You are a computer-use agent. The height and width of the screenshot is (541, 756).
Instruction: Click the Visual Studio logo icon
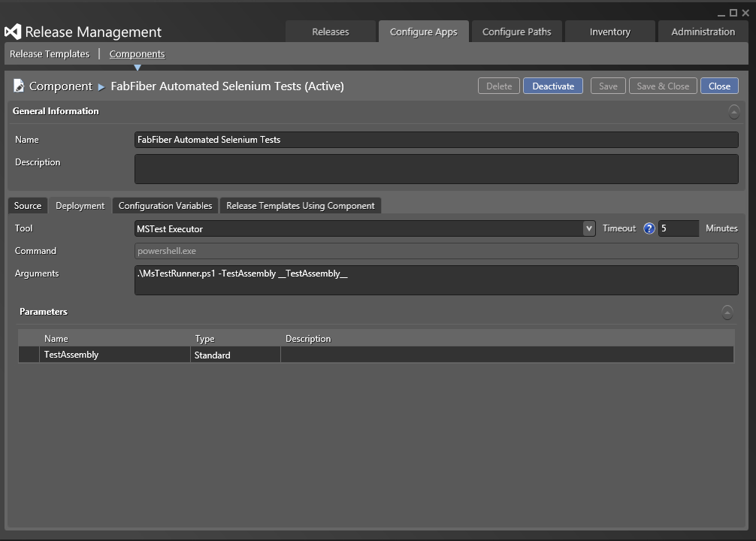pyautogui.click(x=13, y=32)
